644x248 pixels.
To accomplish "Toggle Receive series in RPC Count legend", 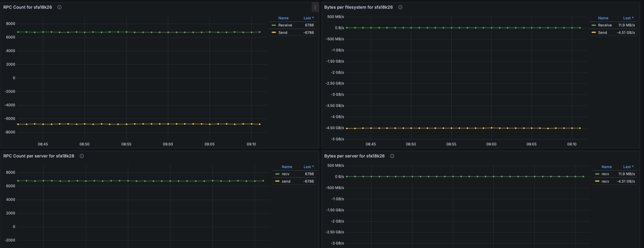I will pos(285,25).
